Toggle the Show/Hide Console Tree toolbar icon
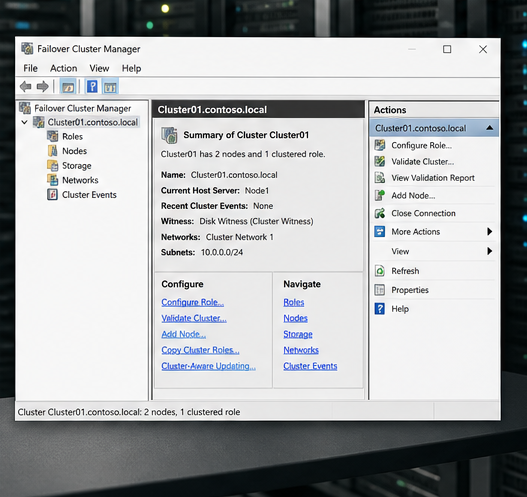 coord(68,87)
